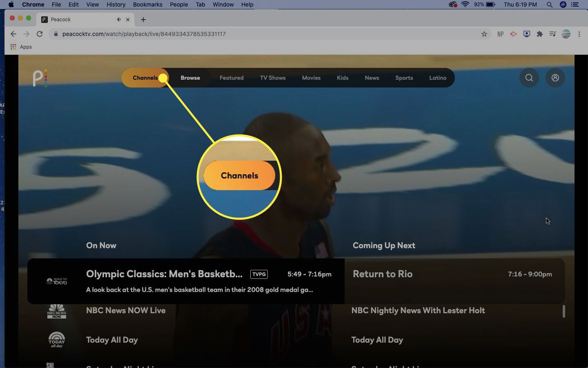Click the Peacock logo
Viewport: 588px width, 368px height.
40,78
